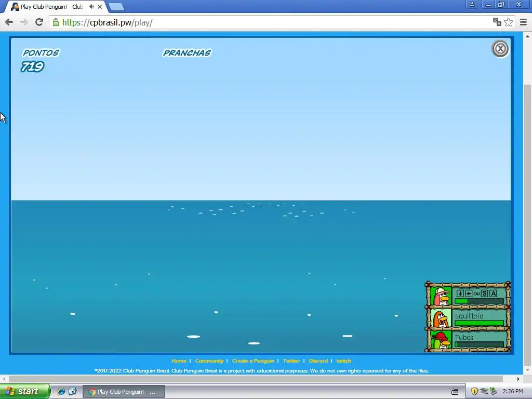
Task: Open the Home link
Action: point(179,361)
